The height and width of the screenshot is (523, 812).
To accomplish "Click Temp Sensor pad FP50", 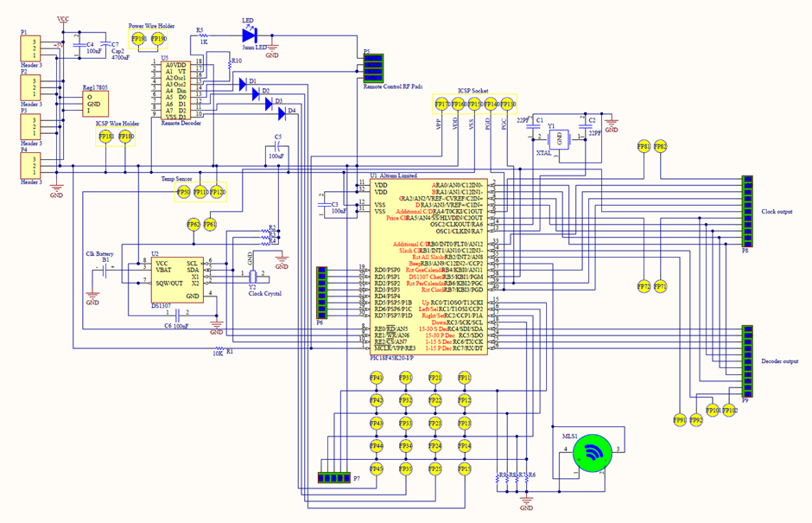I will pos(183,192).
